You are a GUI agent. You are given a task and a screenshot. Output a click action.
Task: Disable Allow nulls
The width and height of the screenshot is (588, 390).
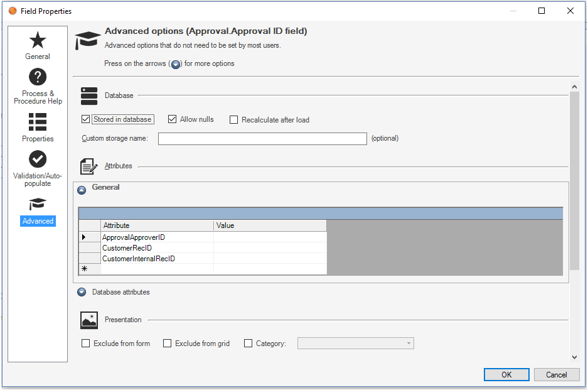pos(172,119)
